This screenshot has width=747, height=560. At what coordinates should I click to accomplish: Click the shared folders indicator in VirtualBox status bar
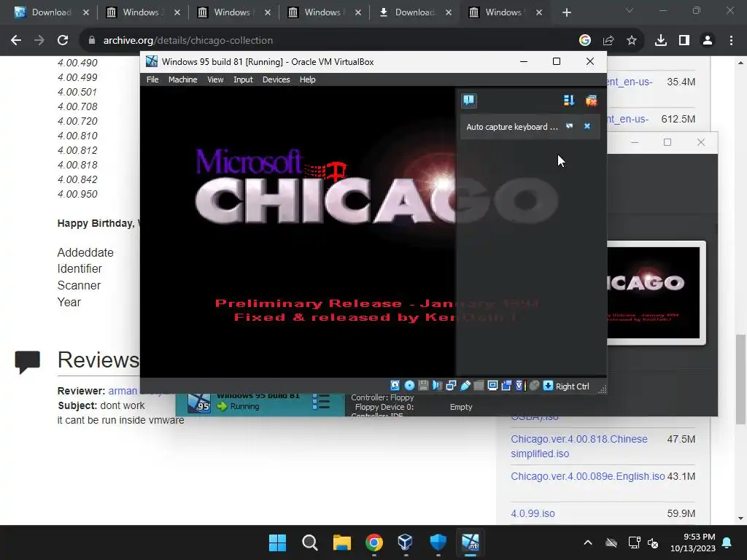(479, 386)
